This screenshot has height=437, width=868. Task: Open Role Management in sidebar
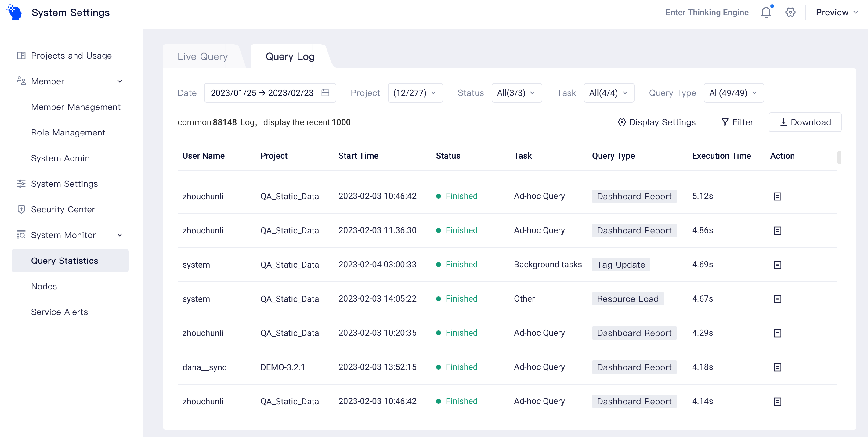pos(68,132)
